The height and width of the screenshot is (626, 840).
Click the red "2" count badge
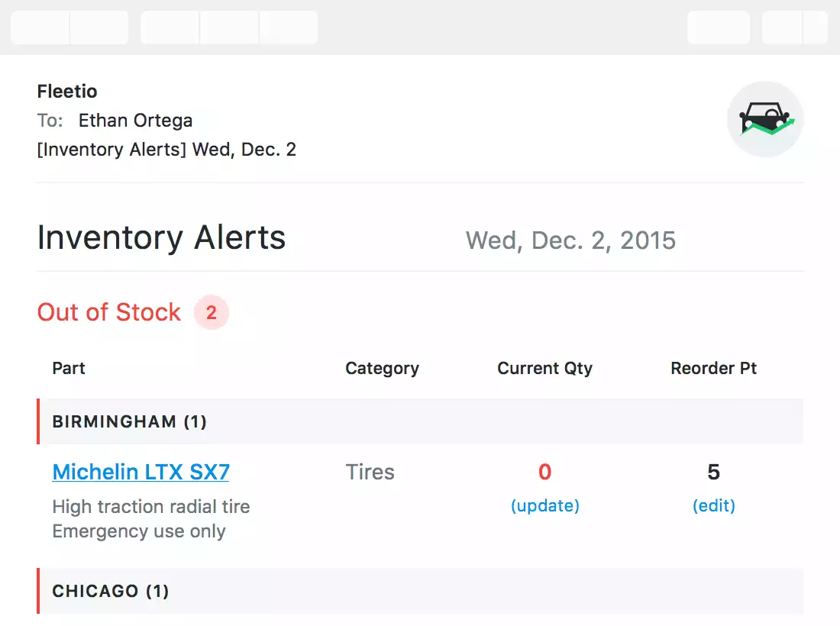click(x=212, y=312)
